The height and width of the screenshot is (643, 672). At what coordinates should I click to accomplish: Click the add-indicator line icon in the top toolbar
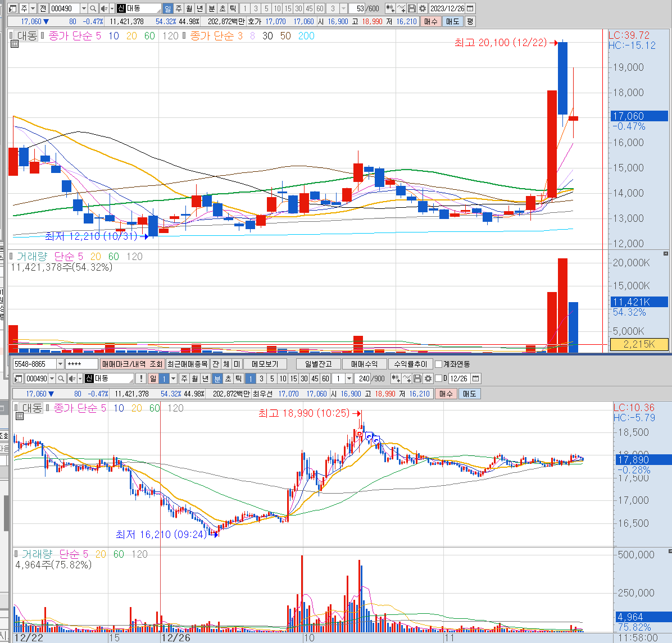point(401,8)
